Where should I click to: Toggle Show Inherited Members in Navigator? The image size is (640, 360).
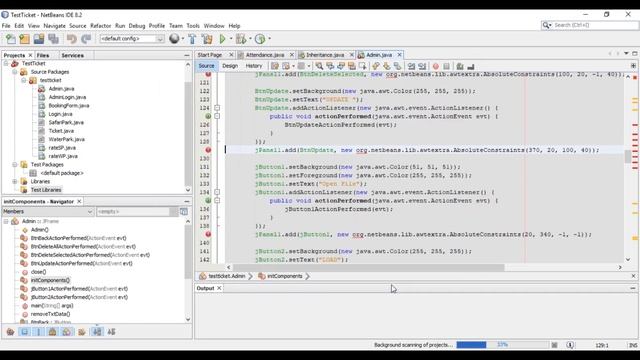point(10,332)
